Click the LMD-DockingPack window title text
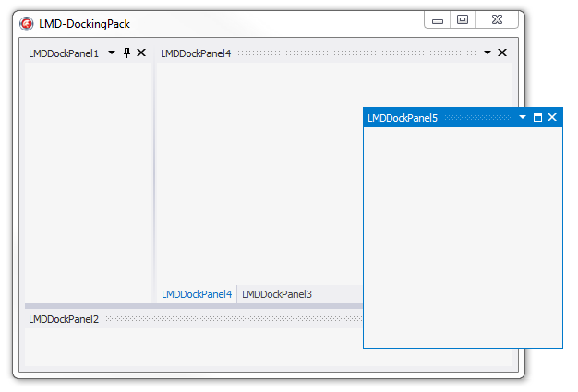 pos(84,24)
